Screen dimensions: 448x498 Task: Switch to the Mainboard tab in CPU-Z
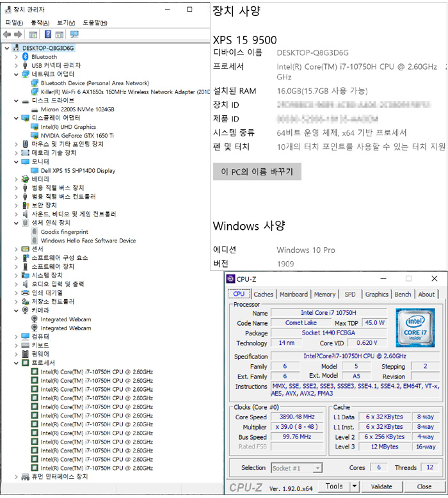point(294,294)
